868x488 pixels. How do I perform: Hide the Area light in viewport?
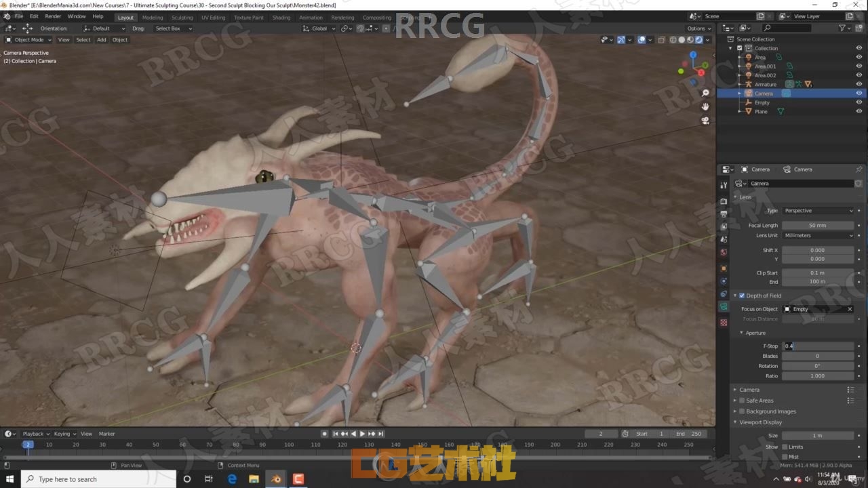click(x=859, y=57)
